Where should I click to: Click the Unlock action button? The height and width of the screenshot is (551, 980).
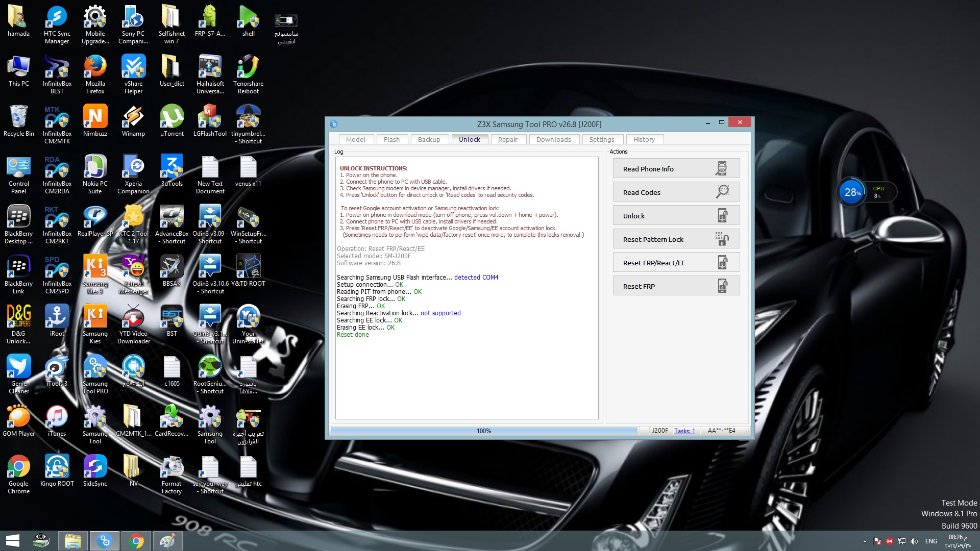pyautogui.click(x=676, y=216)
